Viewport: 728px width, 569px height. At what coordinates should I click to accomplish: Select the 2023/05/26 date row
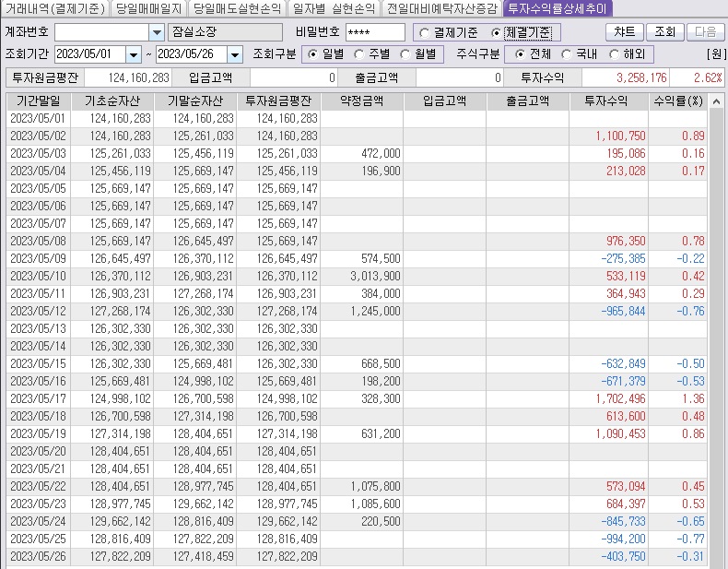pyautogui.click(x=357, y=556)
